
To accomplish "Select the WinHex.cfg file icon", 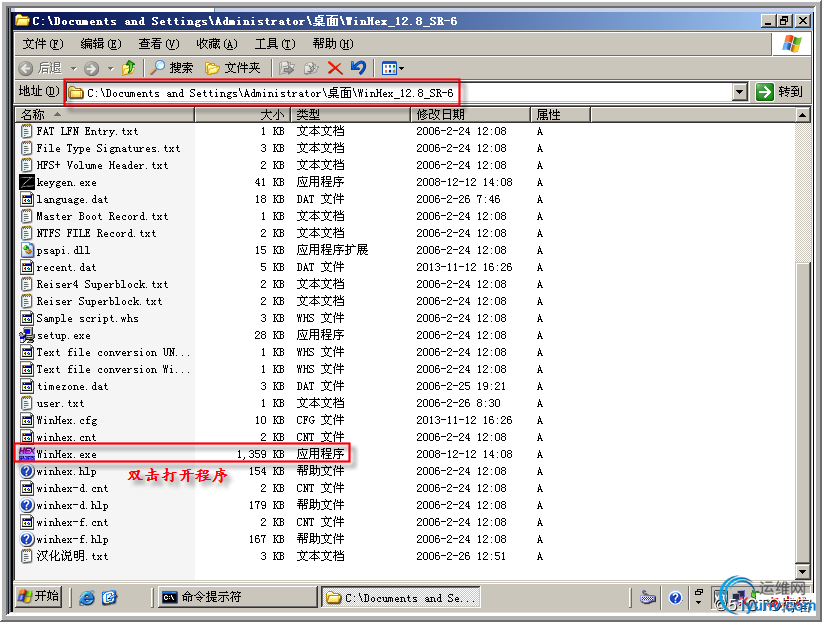I will coord(27,420).
